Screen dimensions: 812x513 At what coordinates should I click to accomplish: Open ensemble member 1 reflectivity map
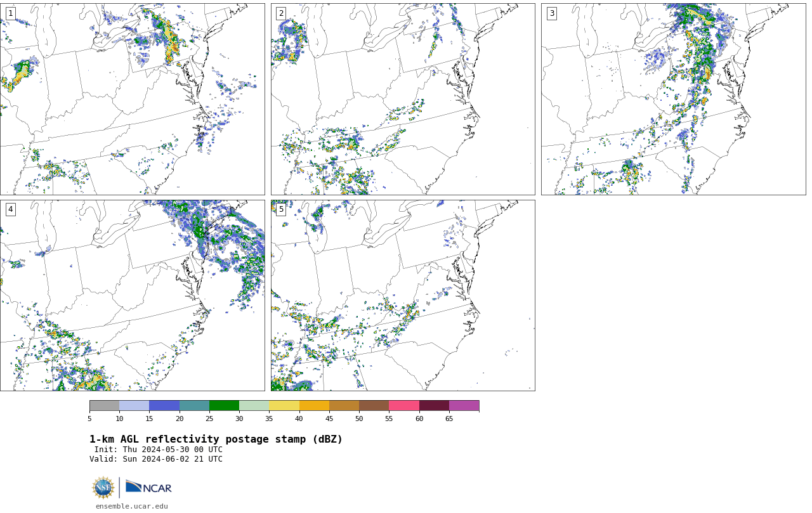tap(132, 99)
